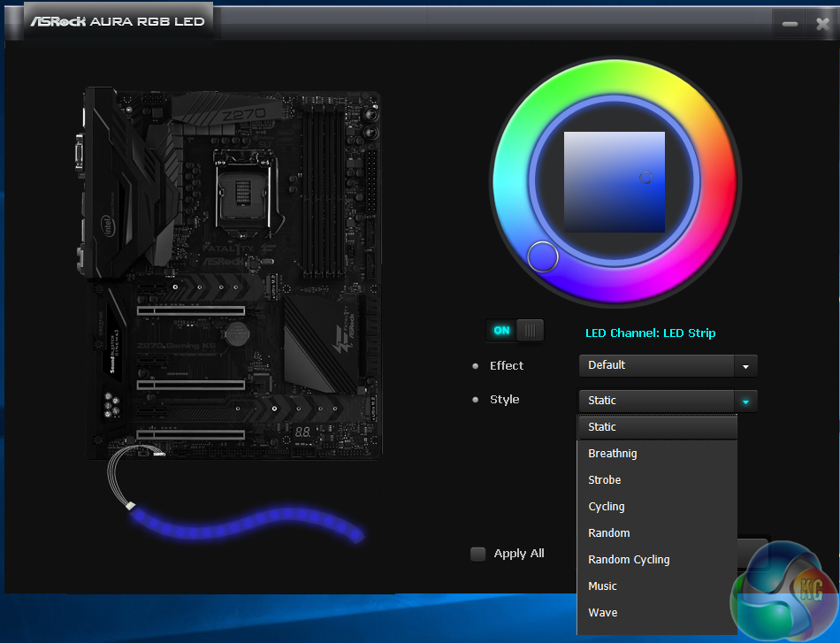Close the ASRock AURA RGB LED window
Viewport: 840px width, 643px height.
822,24
